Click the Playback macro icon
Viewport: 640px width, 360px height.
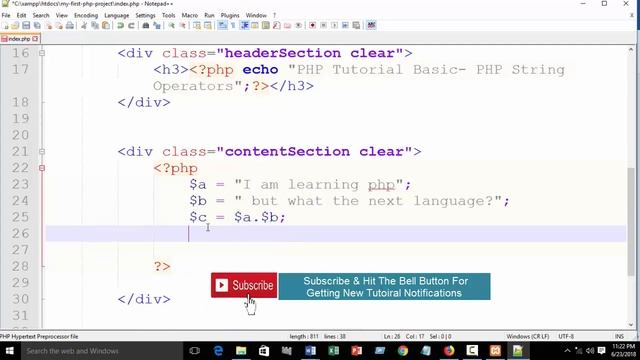tap(334, 25)
